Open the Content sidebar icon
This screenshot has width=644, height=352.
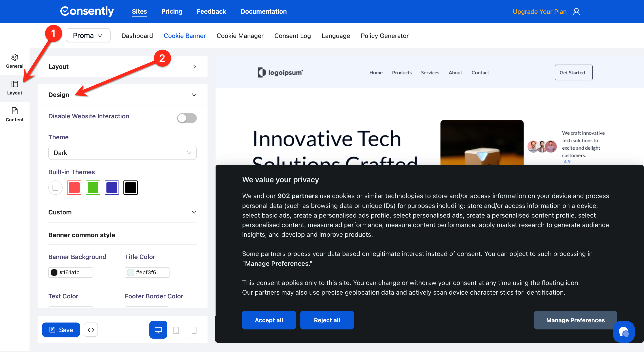15,114
